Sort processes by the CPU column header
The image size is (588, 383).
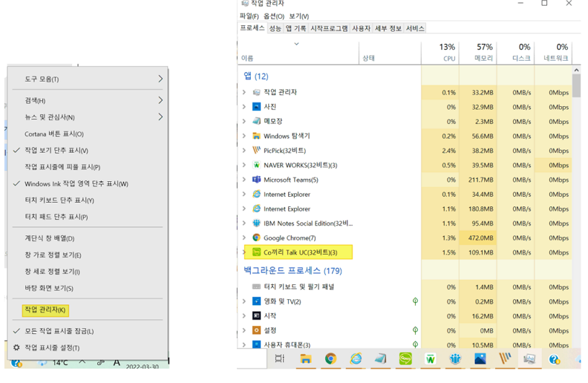point(440,53)
